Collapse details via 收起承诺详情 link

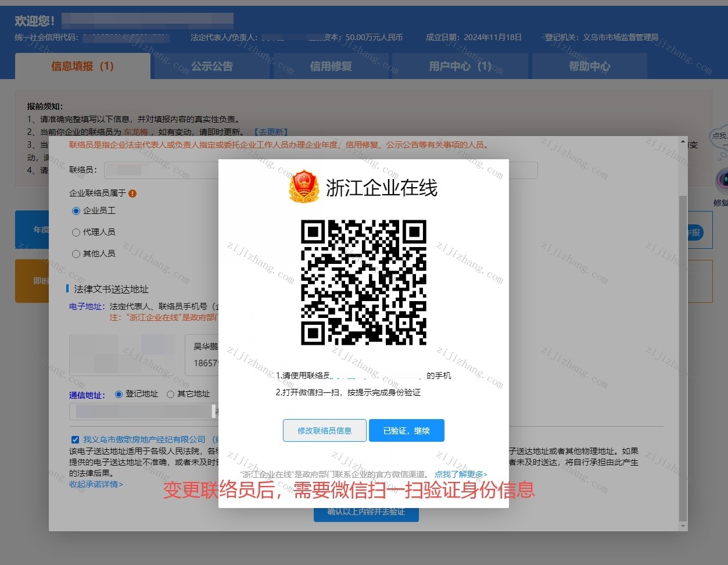[x=96, y=484]
